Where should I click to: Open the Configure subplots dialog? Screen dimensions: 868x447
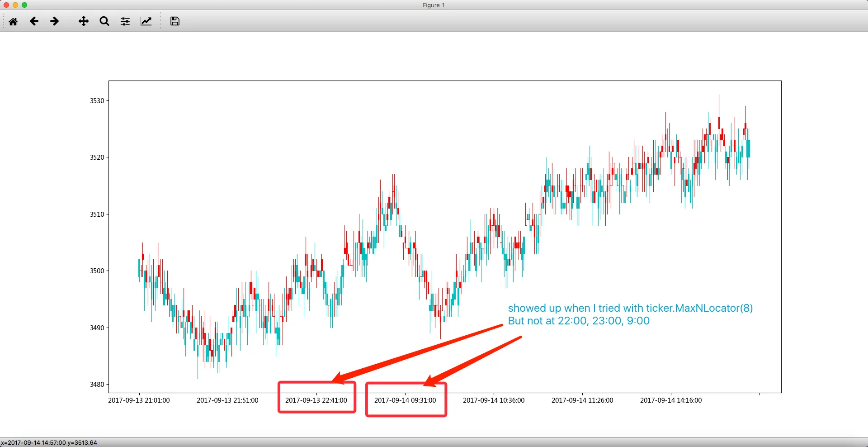125,21
